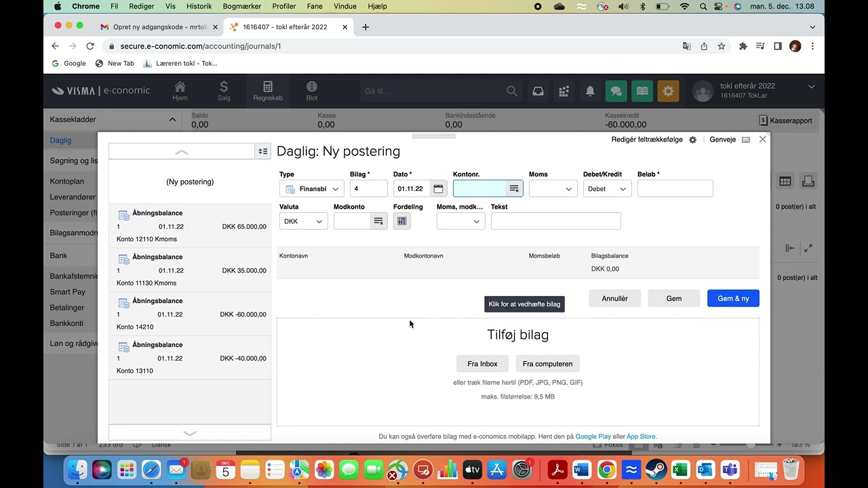Select Kontoplan in the sidebar
The width and height of the screenshot is (868, 488).
67,182
